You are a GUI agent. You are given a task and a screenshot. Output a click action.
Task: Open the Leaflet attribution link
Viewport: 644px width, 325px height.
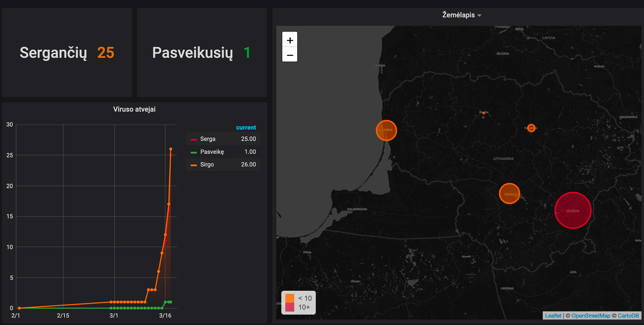coord(553,316)
